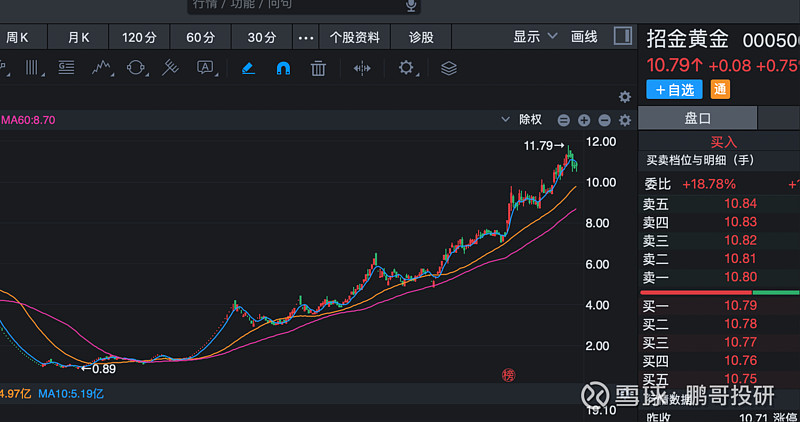The height and width of the screenshot is (422, 800).
Task: Click the MA60:8.70 indicator label
Action: 28,120
